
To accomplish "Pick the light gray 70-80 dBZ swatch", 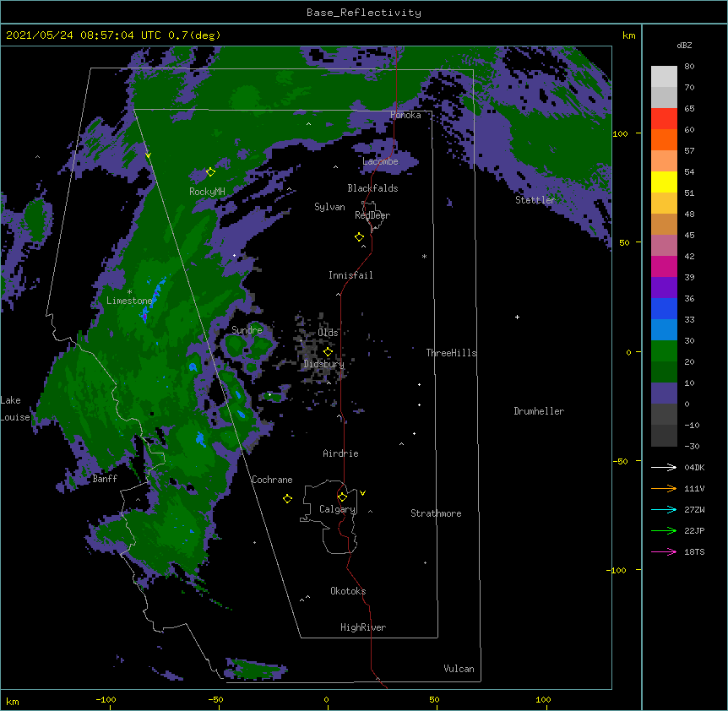I will coord(664,77).
